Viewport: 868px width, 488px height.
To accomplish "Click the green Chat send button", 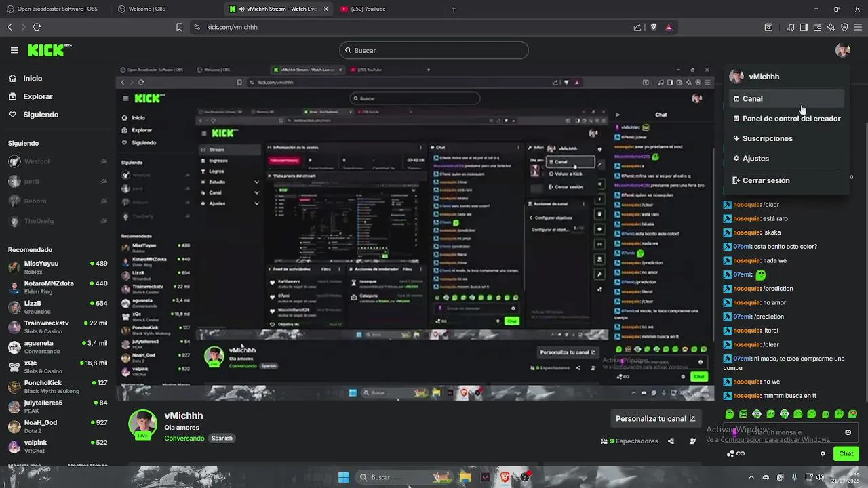I will 846,454.
